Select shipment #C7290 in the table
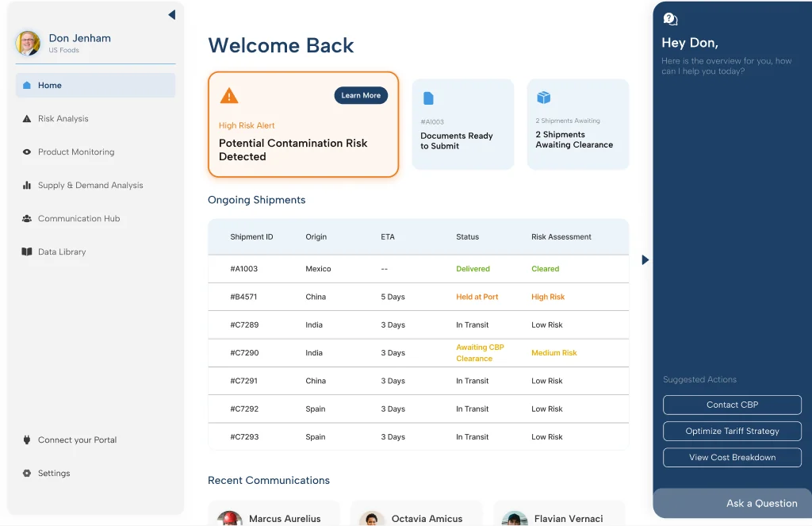This screenshot has height=526, width=812. (x=419, y=353)
